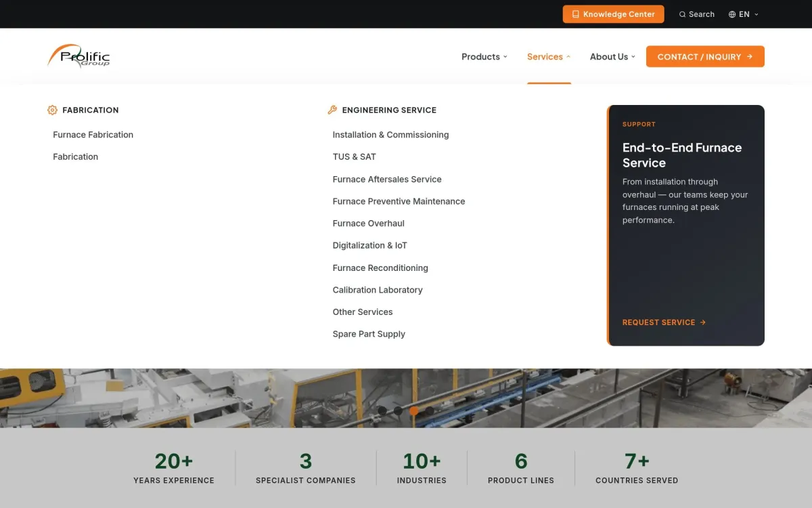Click the Search magnifier icon
Image resolution: width=812 pixels, height=508 pixels.
682,14
